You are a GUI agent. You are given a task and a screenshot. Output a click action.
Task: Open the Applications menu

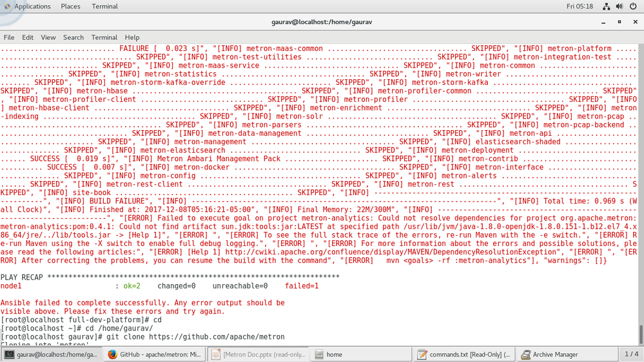[x=32, y=6]
